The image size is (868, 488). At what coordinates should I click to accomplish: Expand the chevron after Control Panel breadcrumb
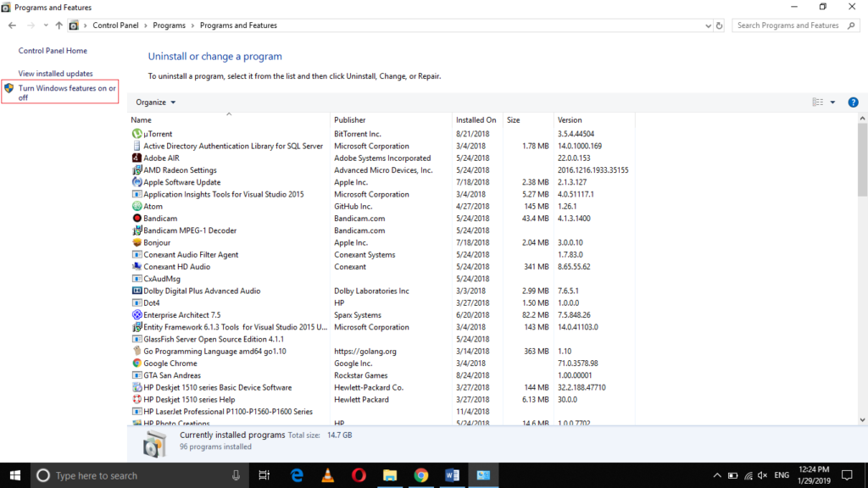pos(146,25)
